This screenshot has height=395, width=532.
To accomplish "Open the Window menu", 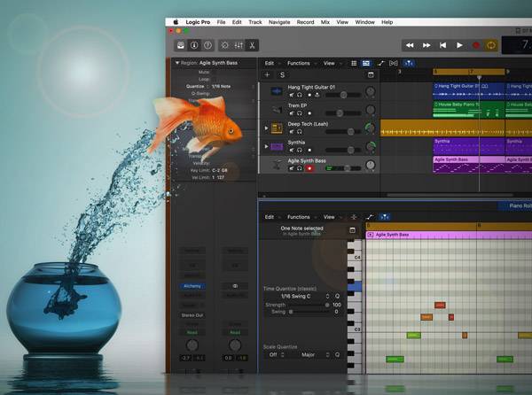I will tap(364, 22).
